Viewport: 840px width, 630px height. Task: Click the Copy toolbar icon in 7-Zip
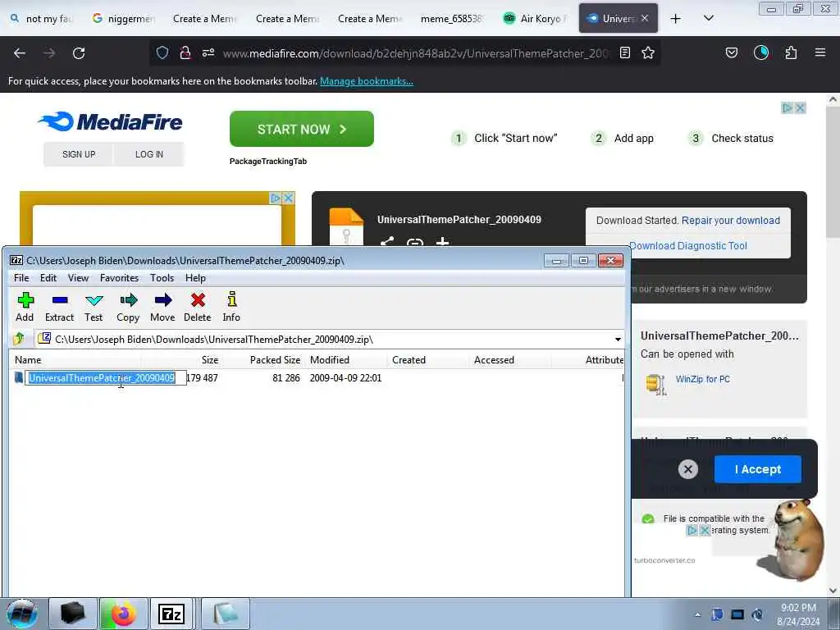(128, 307)
